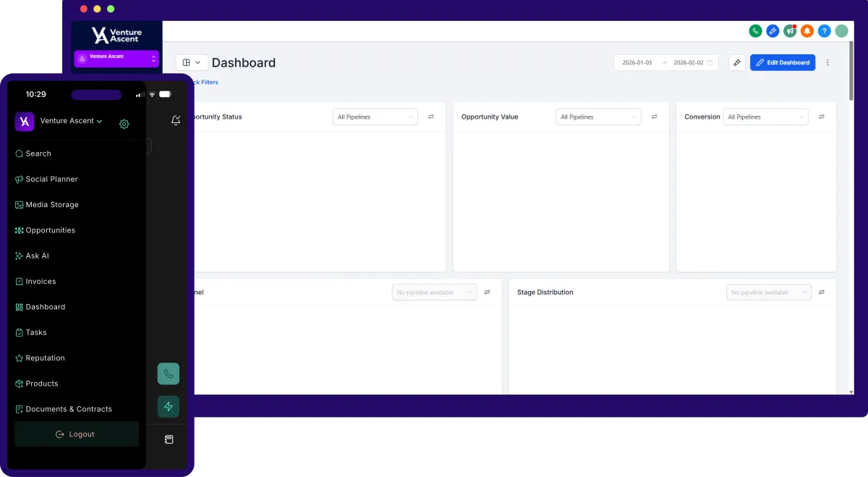This screenshot has height=477, width=868.
Task: Tap the notebook icon at phone bottom
Action: click(x=169, y=439)
